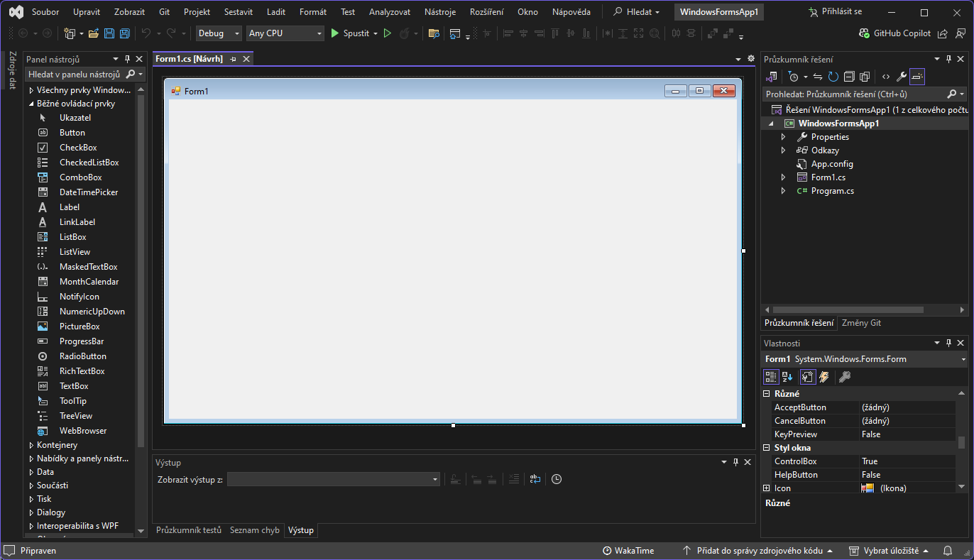Show events with the lightning bolt icon
The height and width of the screenshot is (560, 974).
pyautogui.click(x=824, y=377)
